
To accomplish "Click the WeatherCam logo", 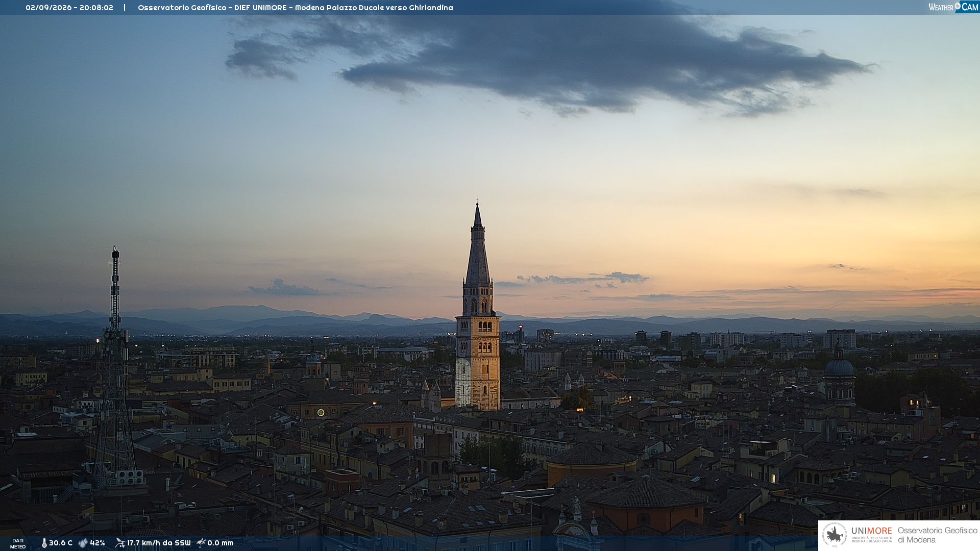I will [x=953, y=7].
